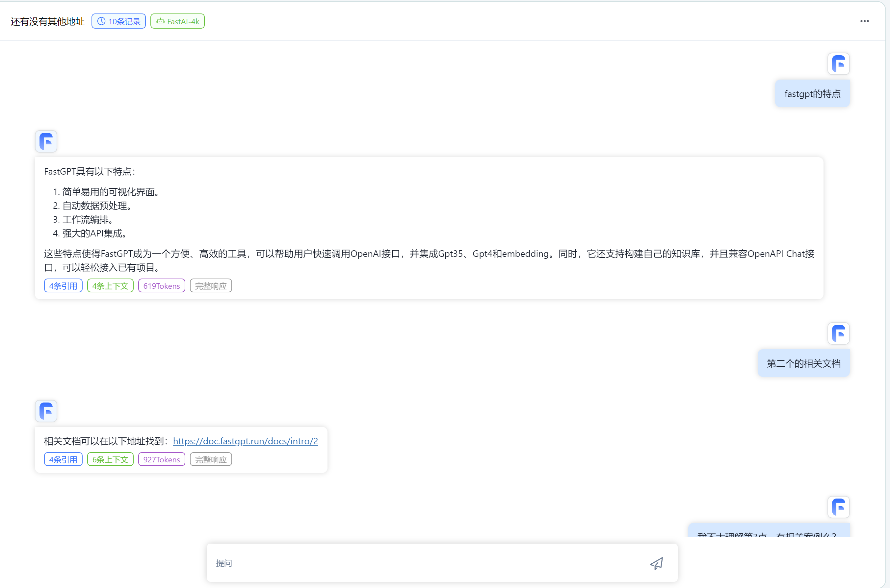Screen dimensions: 890x588
Task: View 6条上下文 of second answer
Action: pos(110,459)
